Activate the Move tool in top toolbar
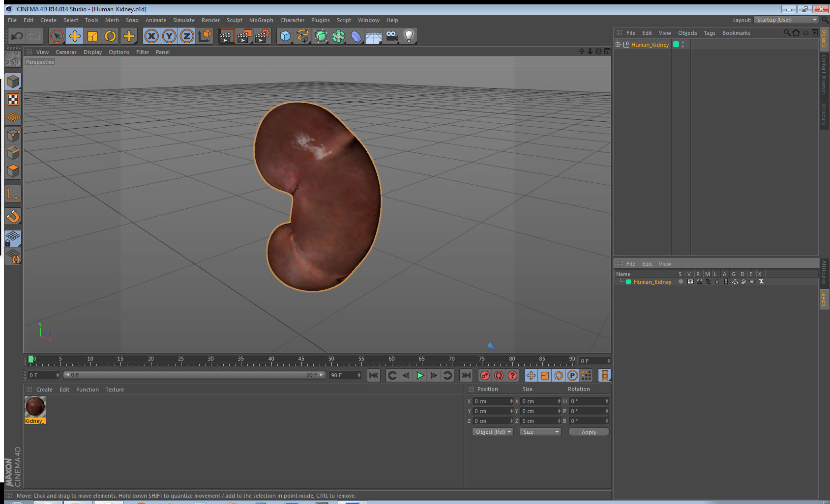The width and height of the screenshot is (830, 504). coord(75,36)
